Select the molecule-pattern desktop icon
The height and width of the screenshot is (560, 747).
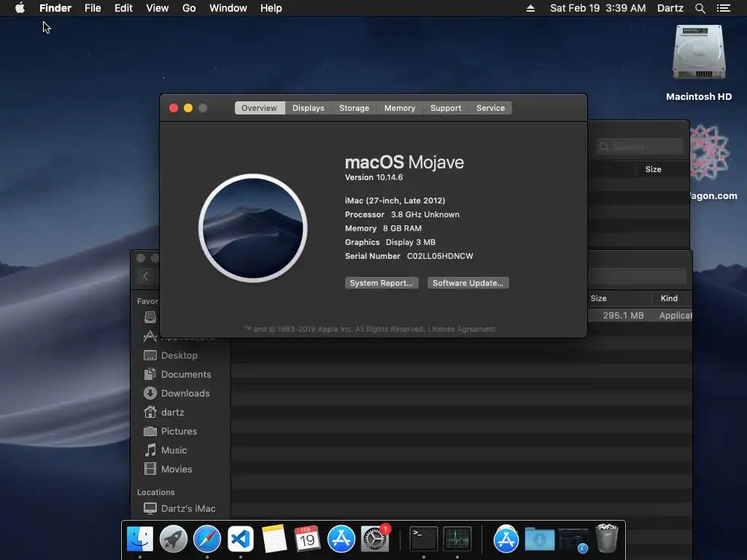711,153
